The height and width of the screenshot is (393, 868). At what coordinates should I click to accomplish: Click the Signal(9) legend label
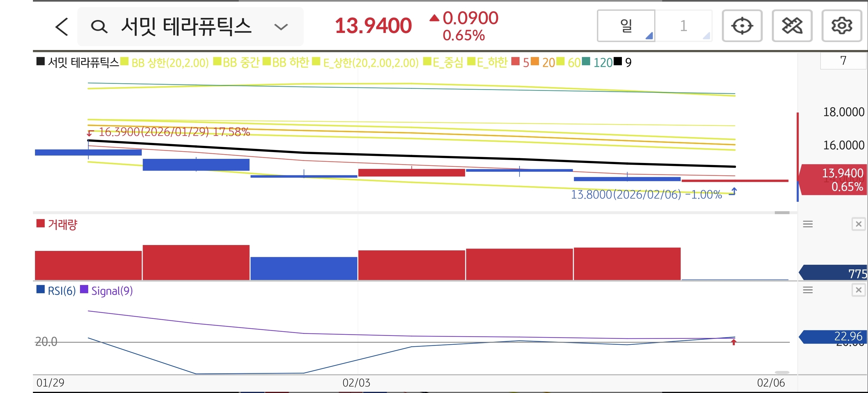(x=112, y=291)
